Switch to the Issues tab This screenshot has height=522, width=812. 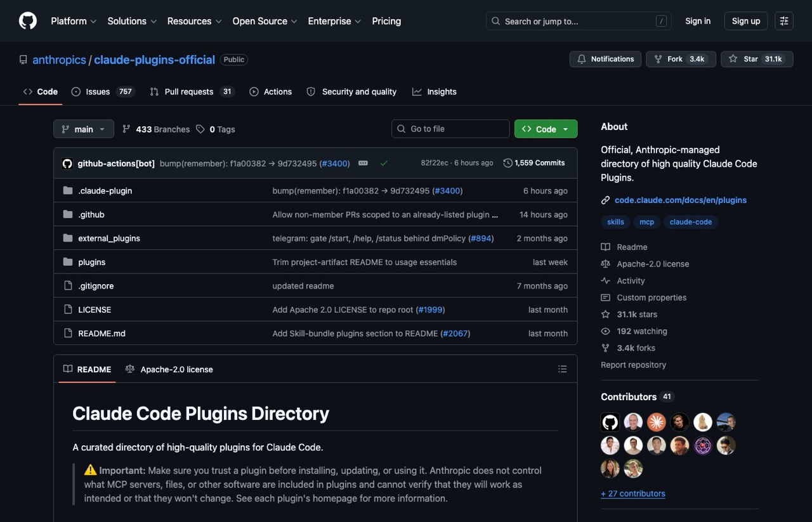coord(102,92)
